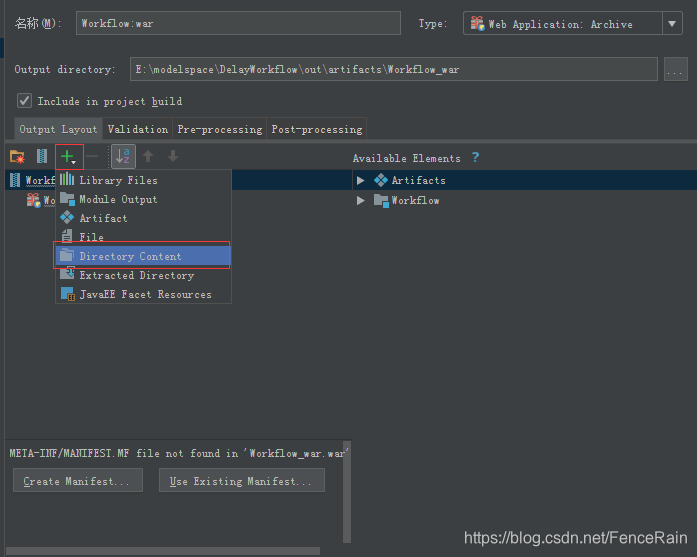Click the Output directory path field
Image resolution: width=697 pixels, height=557 pixels.
[x=394, y=69]
